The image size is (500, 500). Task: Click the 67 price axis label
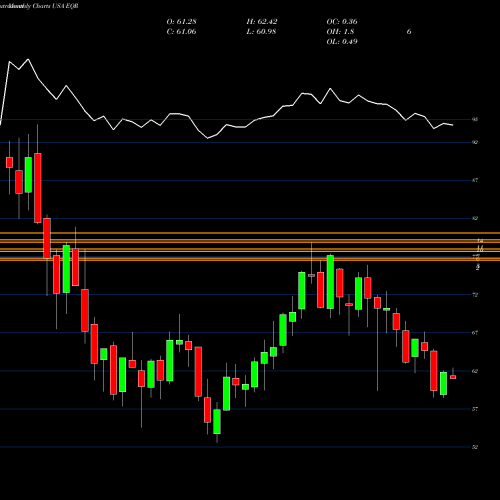[x=475, y=333]
